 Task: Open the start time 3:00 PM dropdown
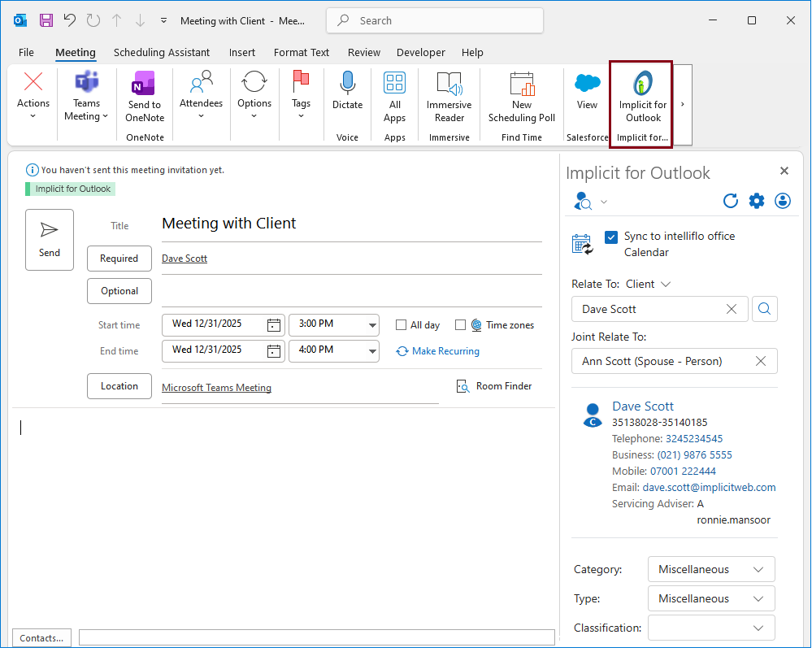point(372,324)
